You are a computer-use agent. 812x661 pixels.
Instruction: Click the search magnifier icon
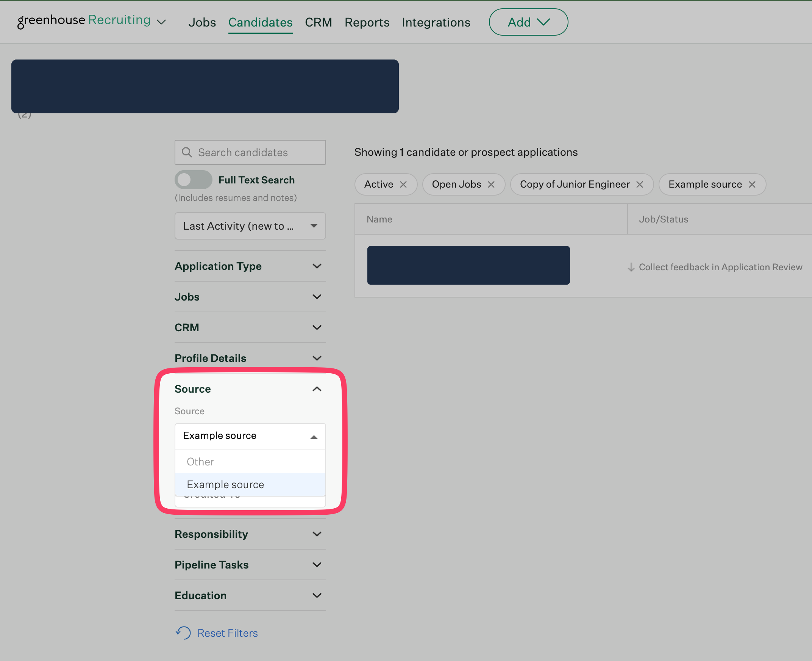pos(186,152)
